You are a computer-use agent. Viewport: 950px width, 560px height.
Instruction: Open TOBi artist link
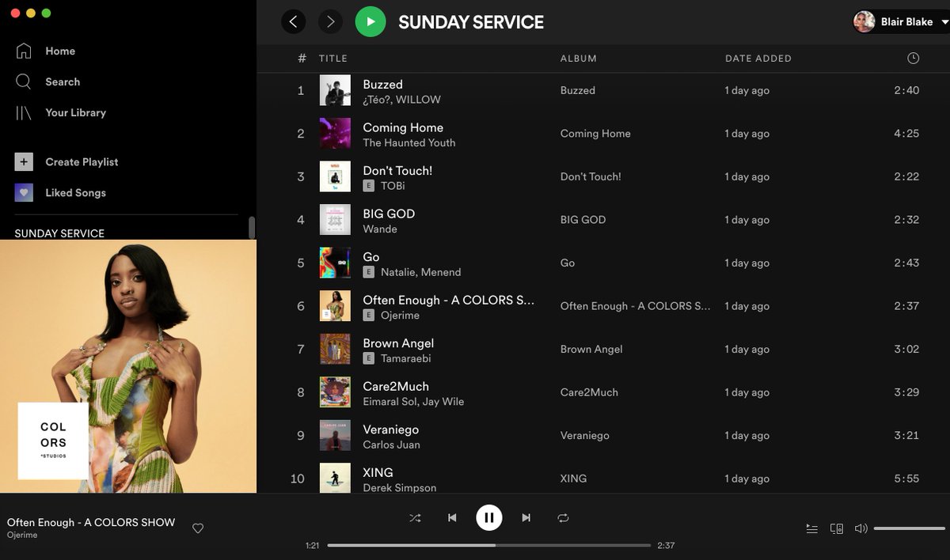click(393, 186)
